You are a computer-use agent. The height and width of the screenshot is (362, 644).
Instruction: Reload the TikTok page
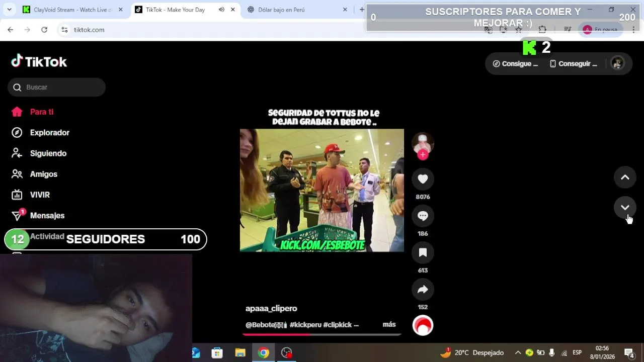[44, 30]
